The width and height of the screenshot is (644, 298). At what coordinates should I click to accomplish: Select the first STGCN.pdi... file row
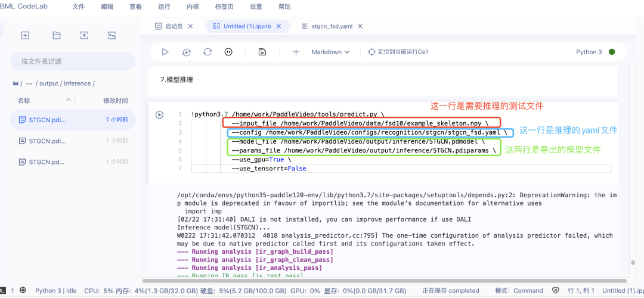coord(73,120)
